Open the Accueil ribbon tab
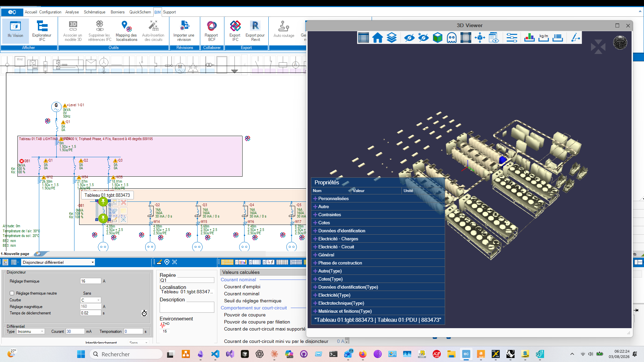 coord(31,12)
